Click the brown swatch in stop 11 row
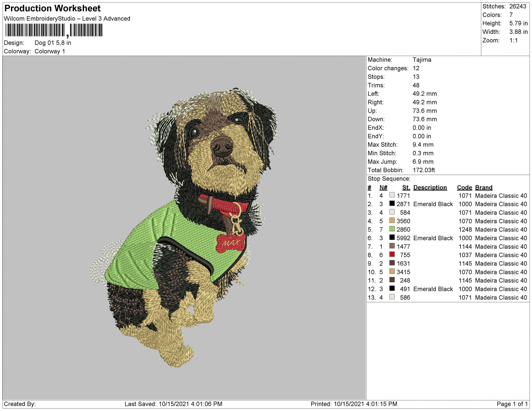This screenshot has width=532, height=411. pyautogui.click(x=392, y=280)
